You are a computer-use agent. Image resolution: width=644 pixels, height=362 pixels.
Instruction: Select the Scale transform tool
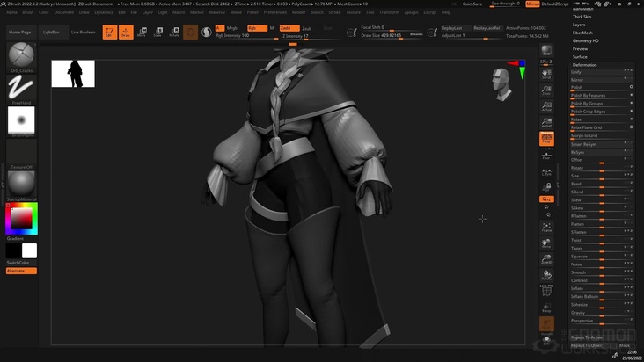pos(158,32)
